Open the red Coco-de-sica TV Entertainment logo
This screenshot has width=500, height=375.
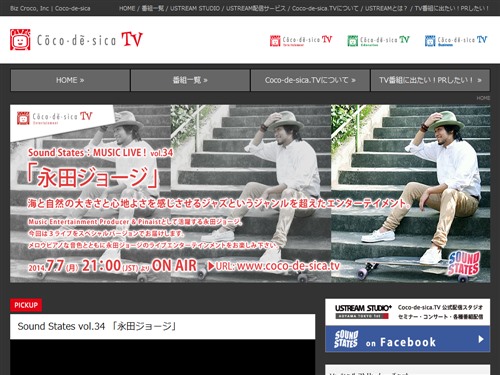(301, 40)
